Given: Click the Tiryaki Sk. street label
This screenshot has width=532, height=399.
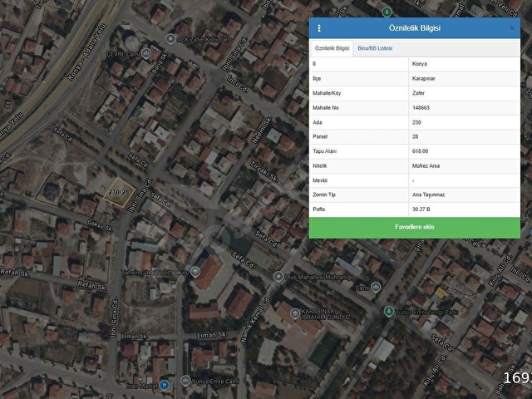Looking at the screenshot, I should click(264, 170).
